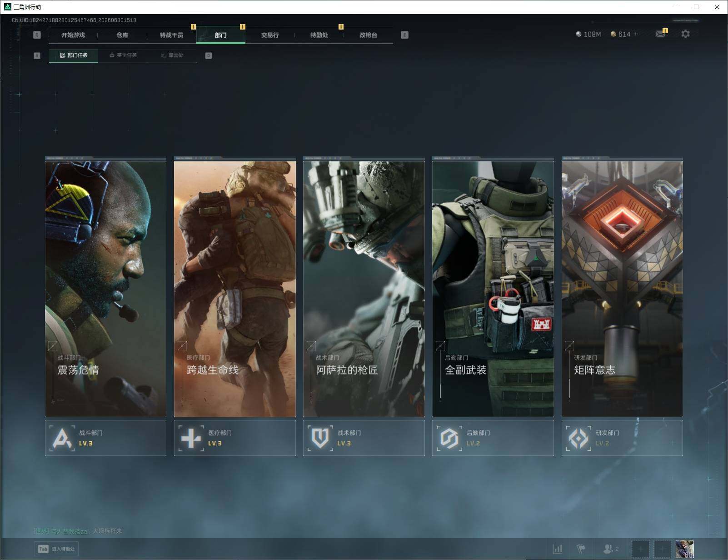The image size is (728, 560).
Task: Select the 战术部门 LV.3 shield badge
Action: click(x=364, y=438)
